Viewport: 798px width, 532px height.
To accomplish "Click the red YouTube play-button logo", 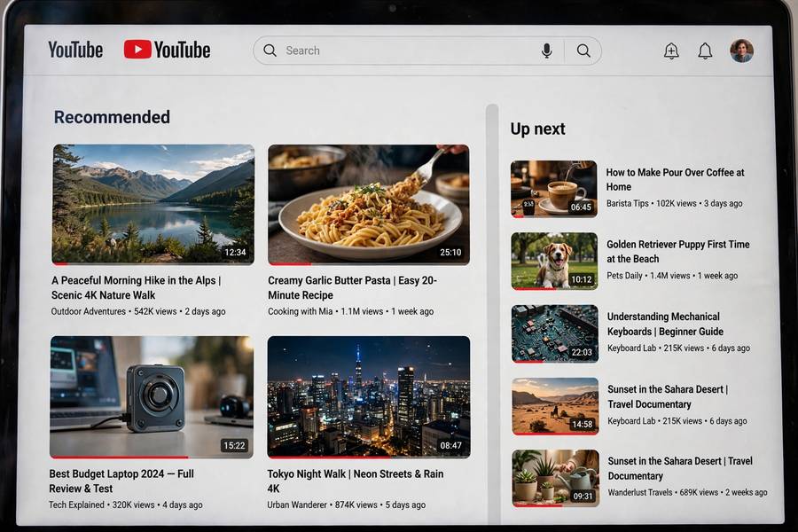I will pos(137,50).
